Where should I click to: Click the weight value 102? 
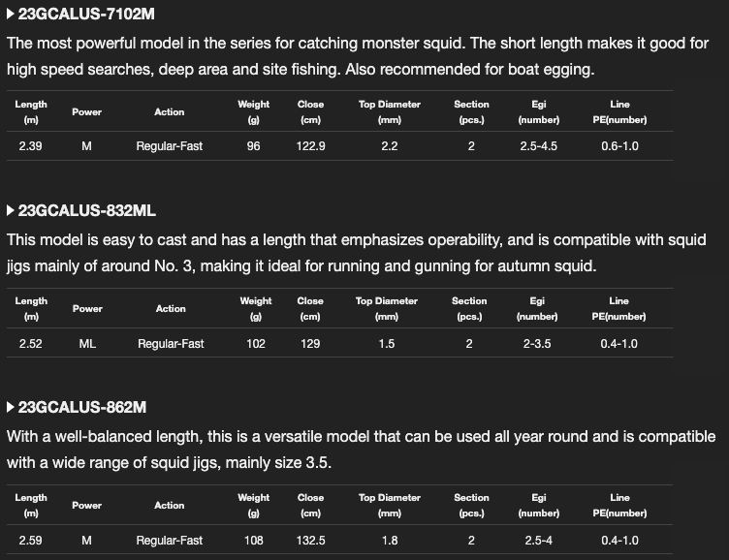point(256,343)
